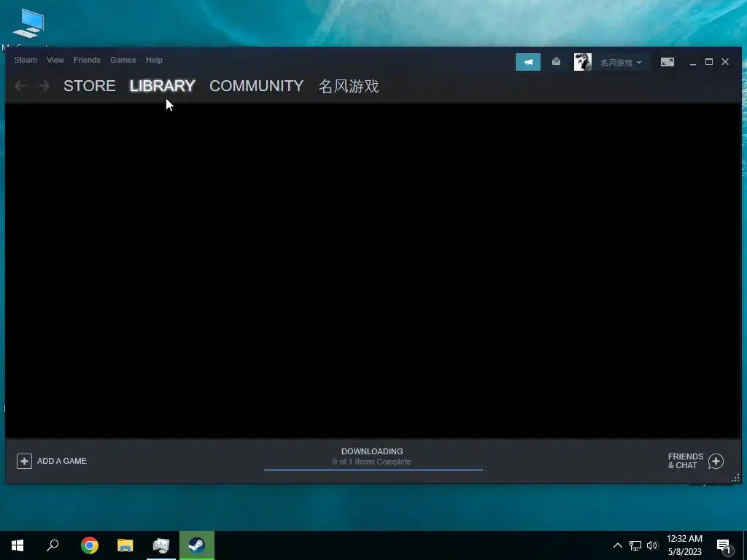Open the Games menu
The height and width of the screenshot is (560, 747).
click(123, 60)
